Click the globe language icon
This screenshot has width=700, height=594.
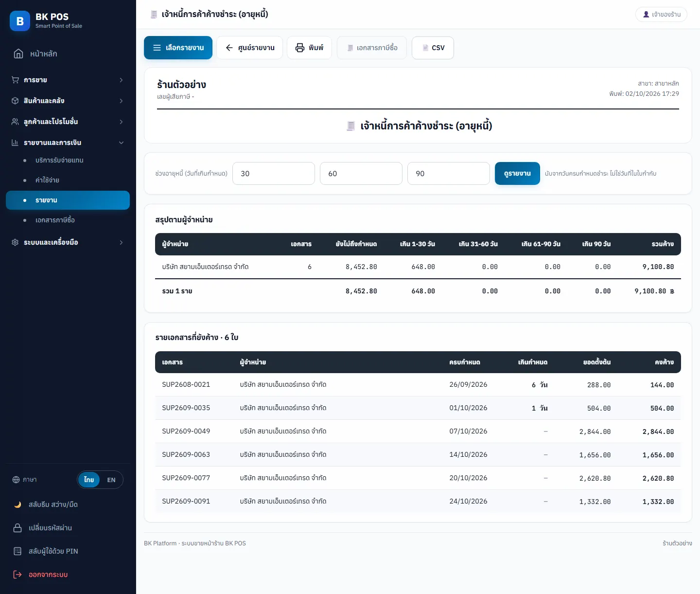(x=16, y=480)
